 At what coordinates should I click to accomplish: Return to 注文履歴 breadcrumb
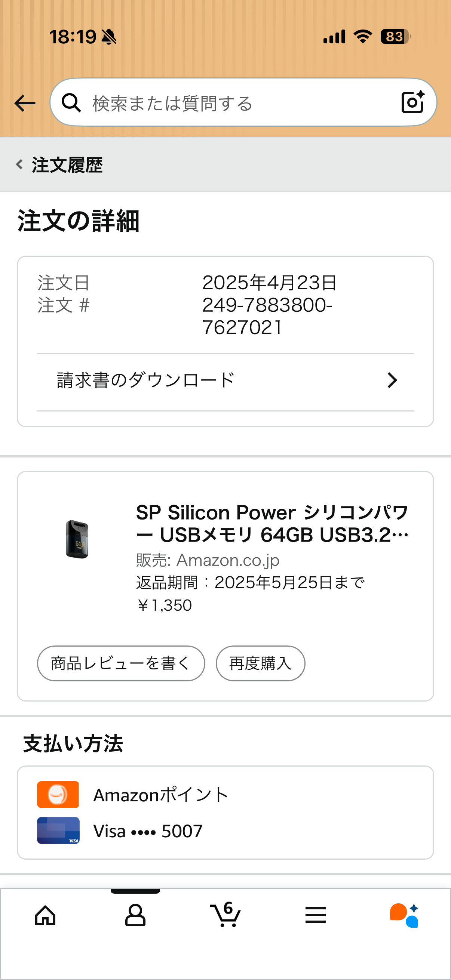67,165
